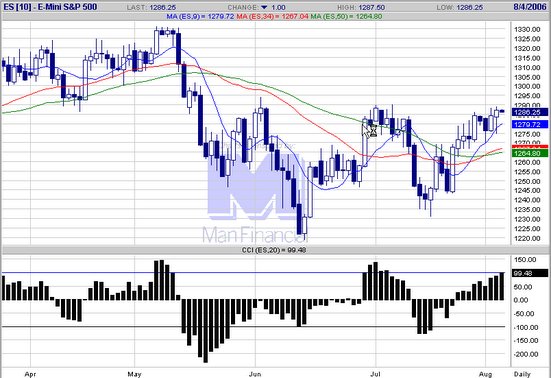Click the 1220.00 price axis label

coord(527,238)
